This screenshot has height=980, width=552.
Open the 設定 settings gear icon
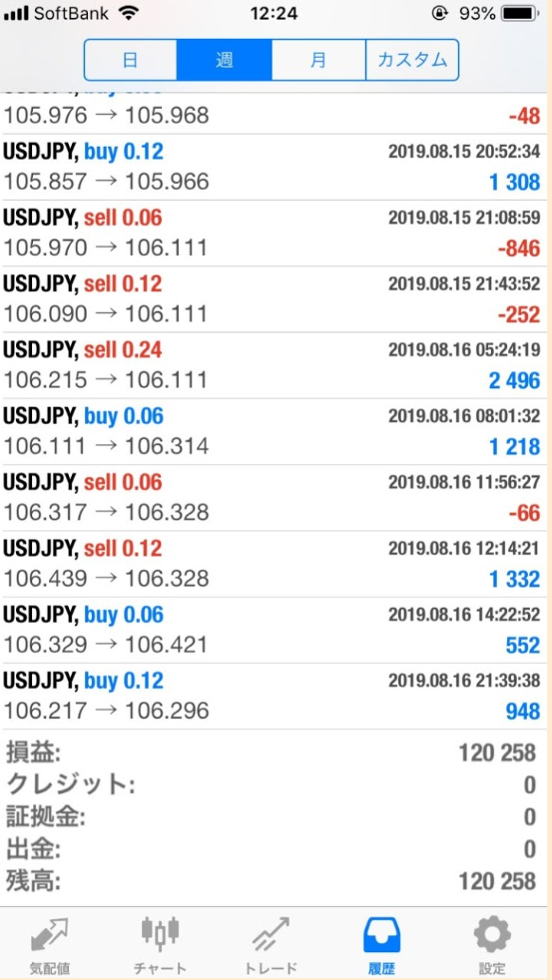[x=492, y=936]
